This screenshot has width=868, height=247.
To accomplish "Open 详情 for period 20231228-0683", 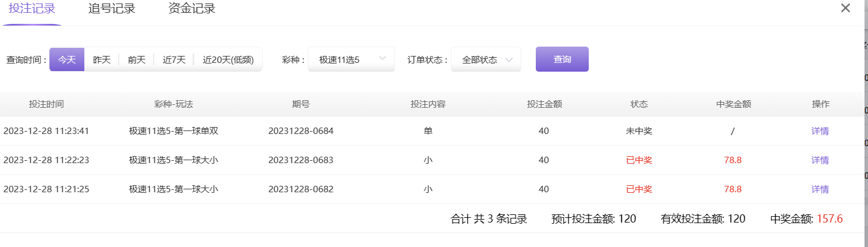I will pyautogui.click(x=820, y=160).
